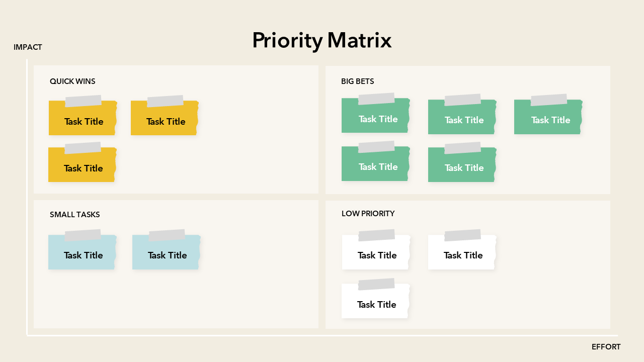Click the QUICK WINS heading

tap(72, 81)
